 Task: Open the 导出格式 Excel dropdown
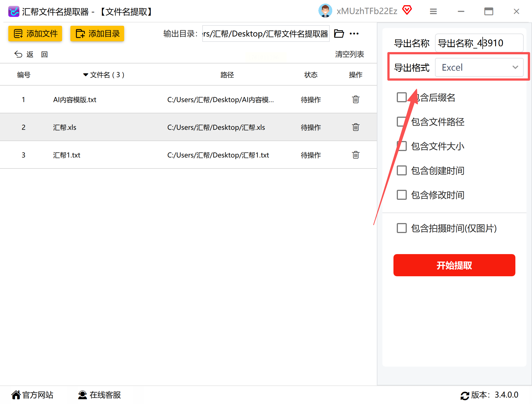[479, 67]
